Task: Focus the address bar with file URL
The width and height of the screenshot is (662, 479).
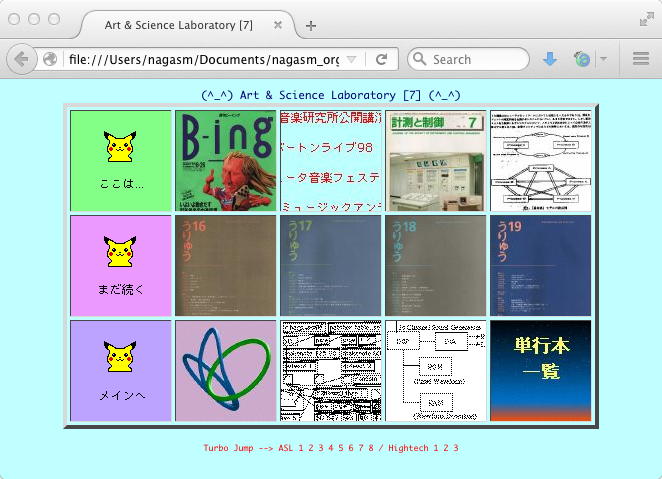Action: 204,60
